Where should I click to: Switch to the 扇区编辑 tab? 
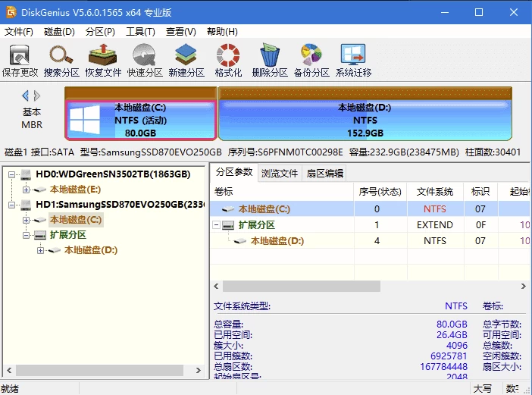[x=324, y=173]
